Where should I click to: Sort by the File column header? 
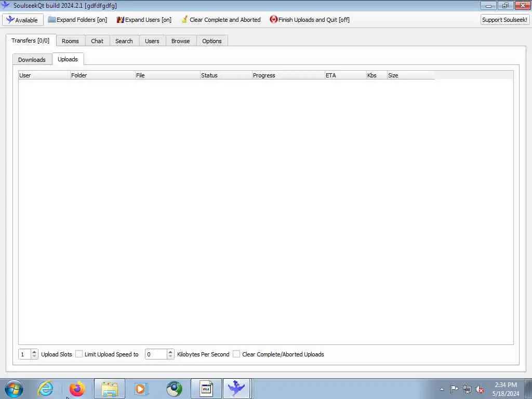[168, 75]
